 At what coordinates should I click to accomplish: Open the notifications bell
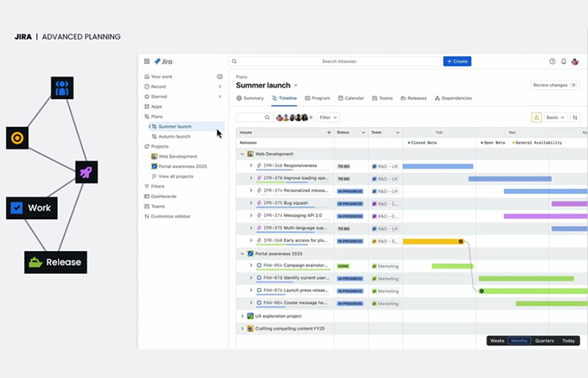pos(564,61)
